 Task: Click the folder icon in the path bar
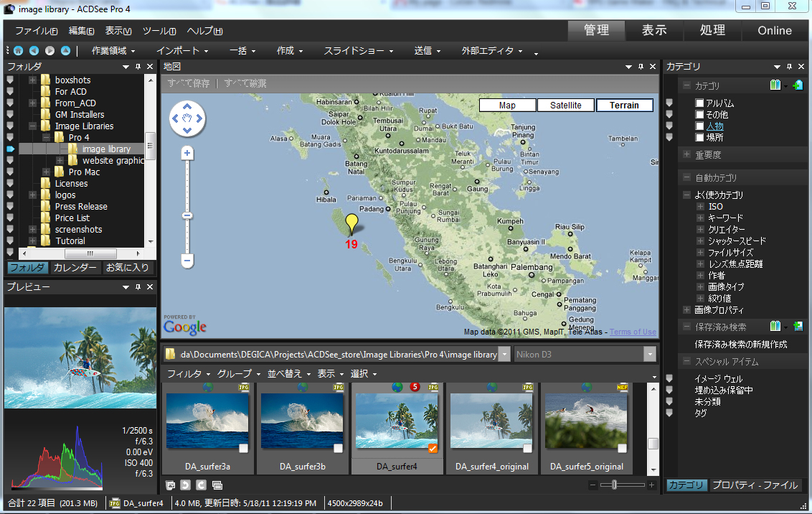pos(170,355)
